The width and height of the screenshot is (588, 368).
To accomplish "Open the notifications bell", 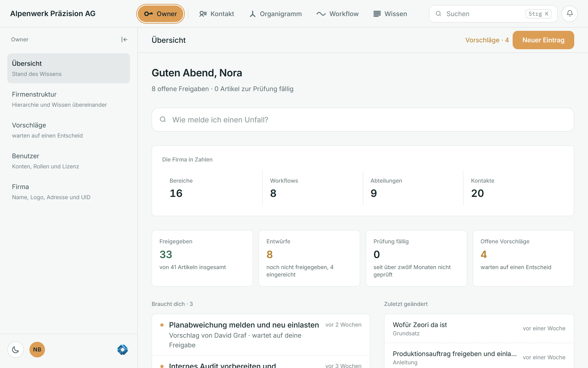I will [x=569, y=14].
